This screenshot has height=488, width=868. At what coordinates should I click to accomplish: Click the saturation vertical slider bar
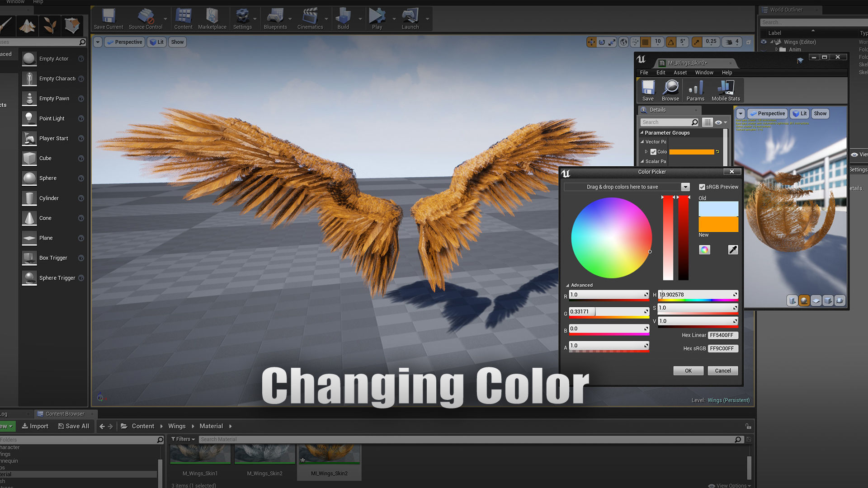668,238
